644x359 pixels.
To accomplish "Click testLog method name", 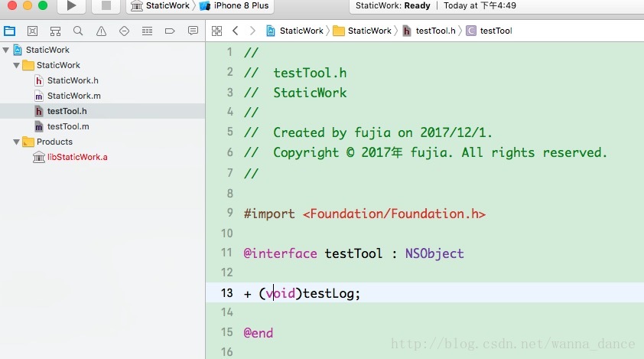I will coord(329,294).
